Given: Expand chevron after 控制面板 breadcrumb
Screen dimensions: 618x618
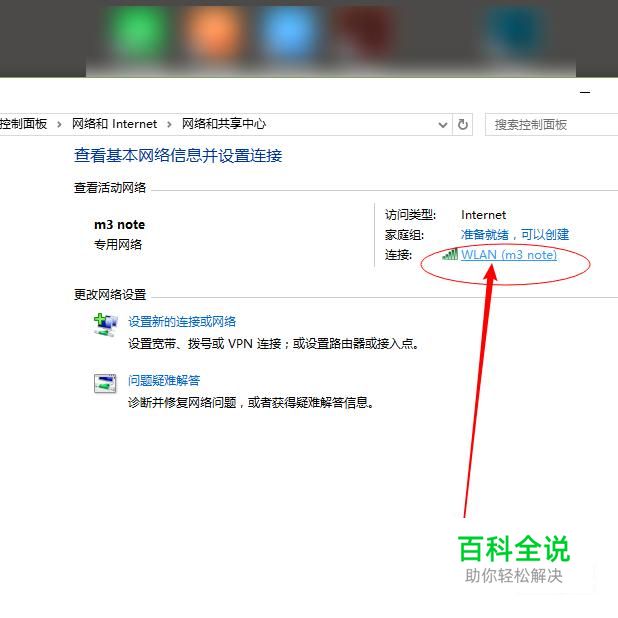Looking at the screenshot, I should point(59,125).
